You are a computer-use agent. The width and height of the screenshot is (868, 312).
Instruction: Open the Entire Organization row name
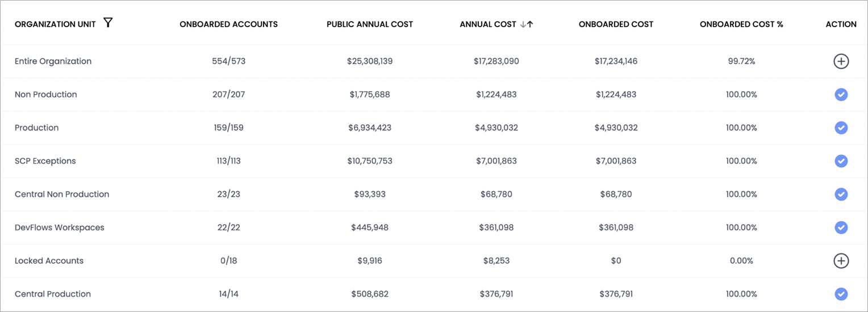(53, 61)
